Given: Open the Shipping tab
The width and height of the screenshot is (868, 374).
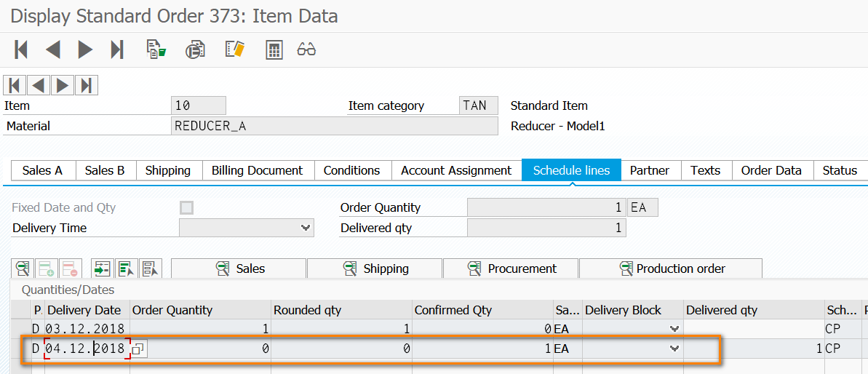Looking at the screenshot, I should [x=167, y=170].
